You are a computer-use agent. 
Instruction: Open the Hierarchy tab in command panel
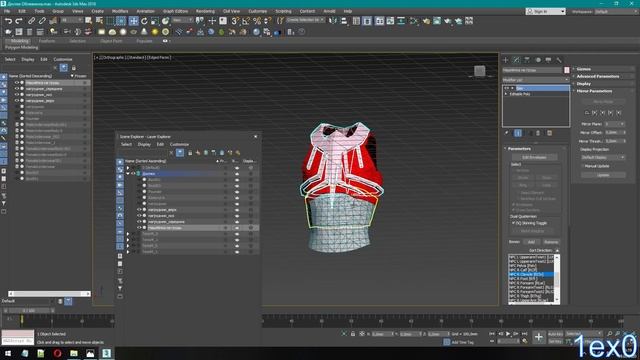click(x=527, y=60)
